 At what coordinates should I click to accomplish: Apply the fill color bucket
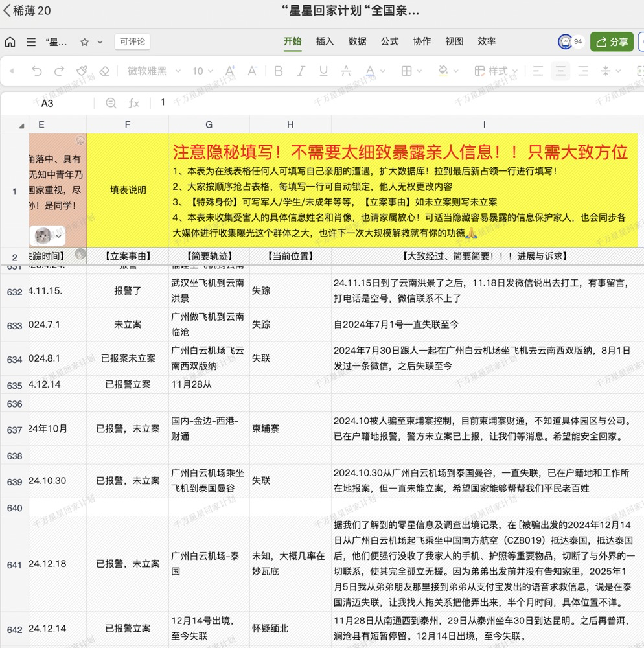(443, 71)
